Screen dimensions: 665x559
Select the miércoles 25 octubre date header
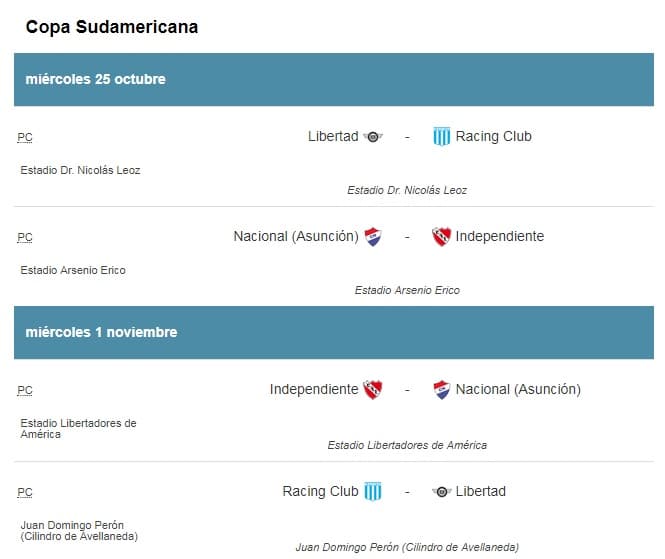coord(95,79)
